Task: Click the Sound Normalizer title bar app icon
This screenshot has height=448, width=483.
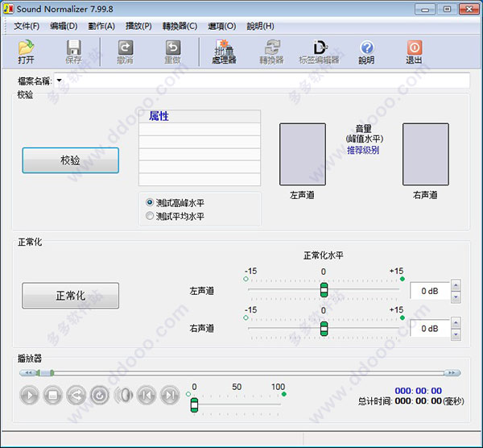Action: [x=8, y=9]
